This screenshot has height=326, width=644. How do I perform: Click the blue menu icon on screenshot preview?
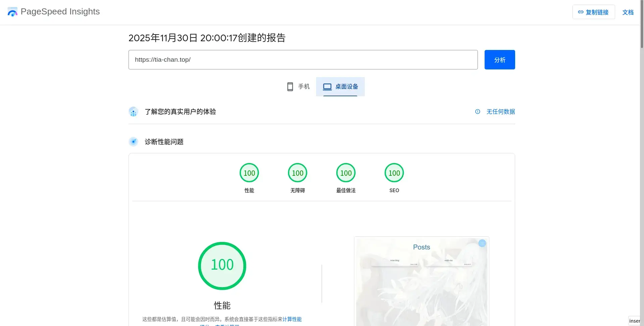coord(482,243)
